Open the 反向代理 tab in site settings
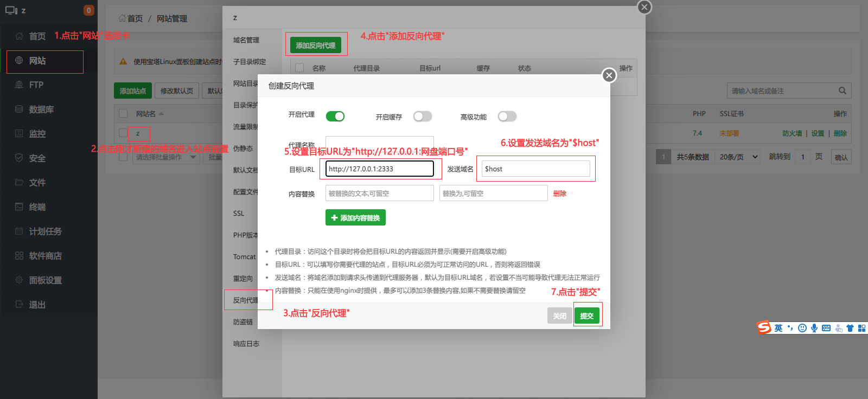The image size is (868, 399). [245, 300]
